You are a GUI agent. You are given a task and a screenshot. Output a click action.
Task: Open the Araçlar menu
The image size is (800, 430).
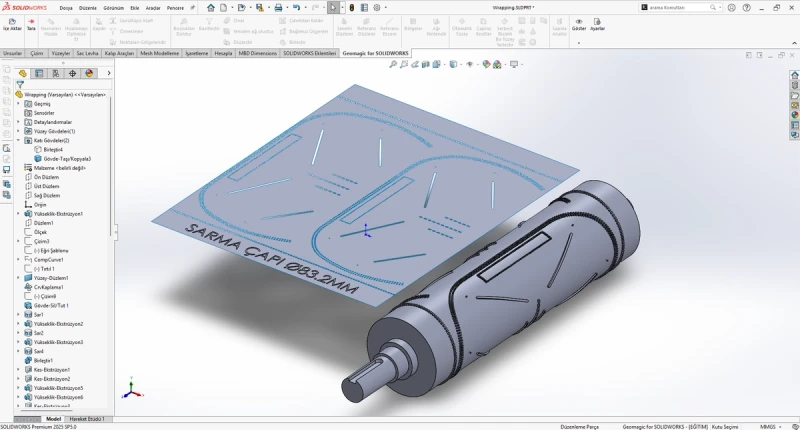point(153,8)
